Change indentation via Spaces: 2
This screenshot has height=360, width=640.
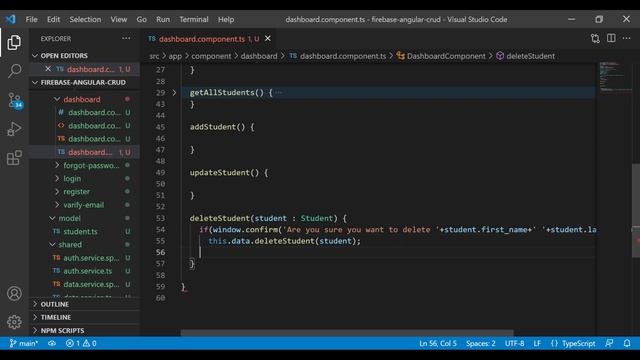[x=480, y=343]
